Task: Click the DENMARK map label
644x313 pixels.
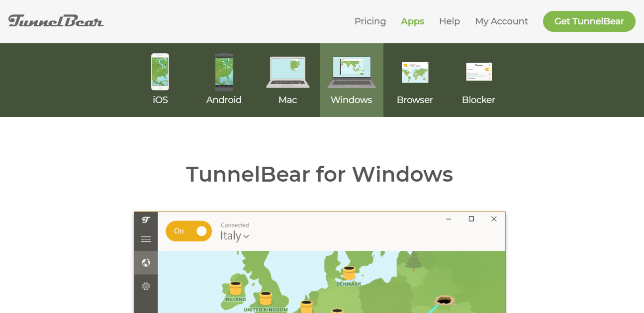Action: (x=349, y=284)
